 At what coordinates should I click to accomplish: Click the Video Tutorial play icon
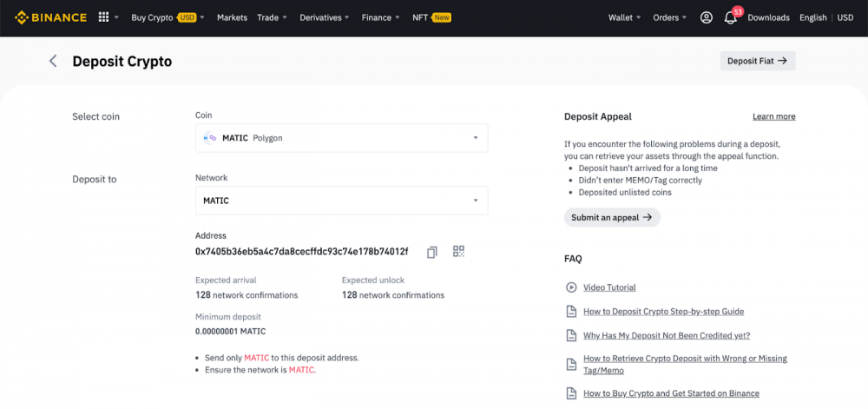tap(571, 287)
